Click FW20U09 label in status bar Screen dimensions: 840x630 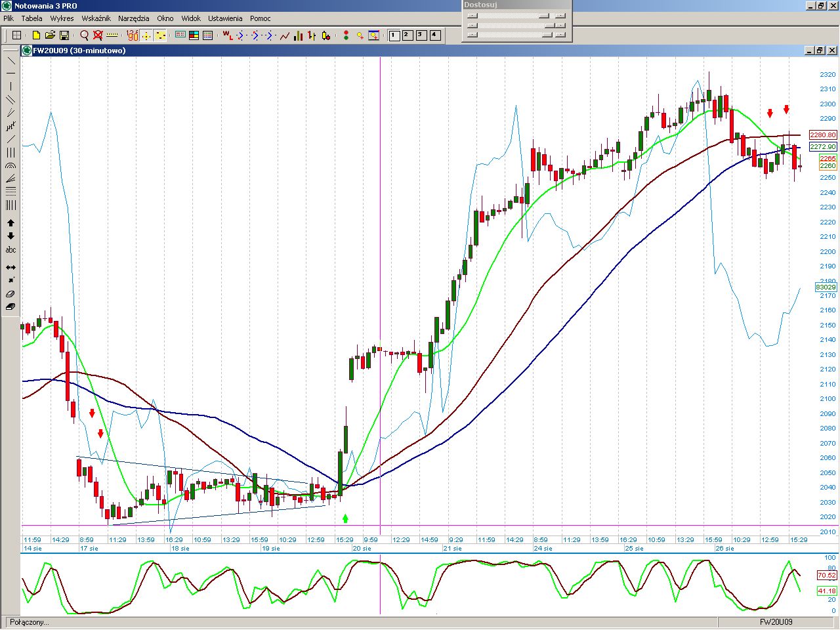[x=776, y=622]
